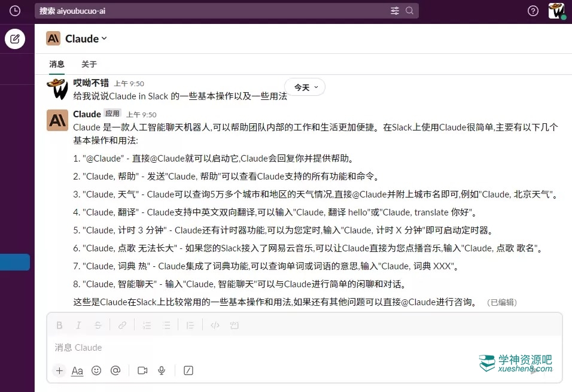The image size is (572, 392).
Task: Click the plus attach button in composer
Action: point(59,370)
